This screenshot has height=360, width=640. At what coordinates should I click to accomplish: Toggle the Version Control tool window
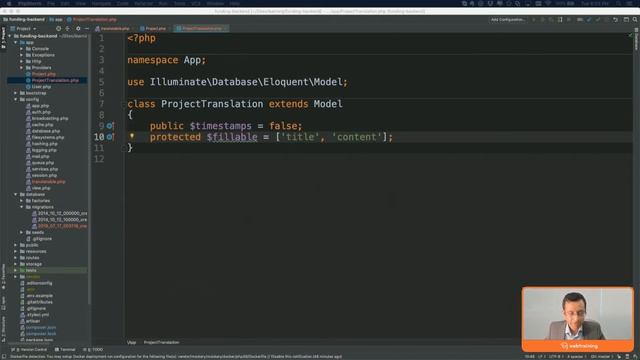click(x=29, y=350)
